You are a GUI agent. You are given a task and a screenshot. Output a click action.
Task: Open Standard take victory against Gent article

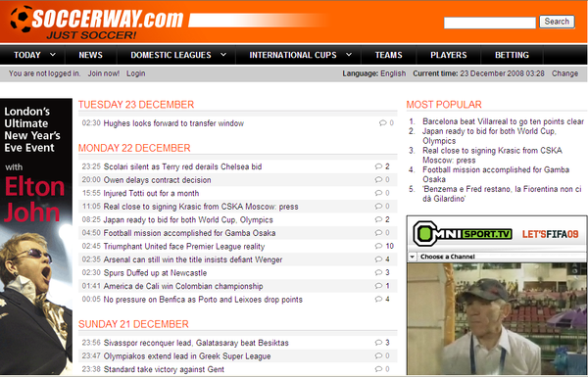[164, 369]
